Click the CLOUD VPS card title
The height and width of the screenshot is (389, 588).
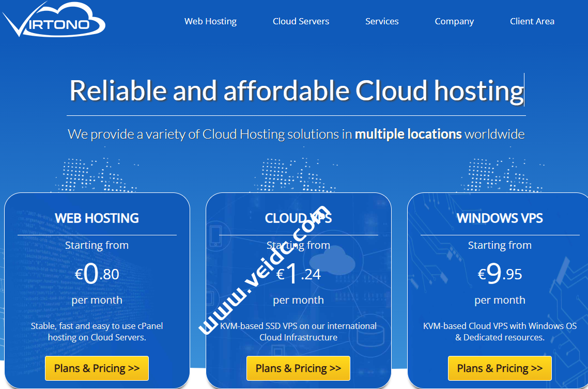298,218
